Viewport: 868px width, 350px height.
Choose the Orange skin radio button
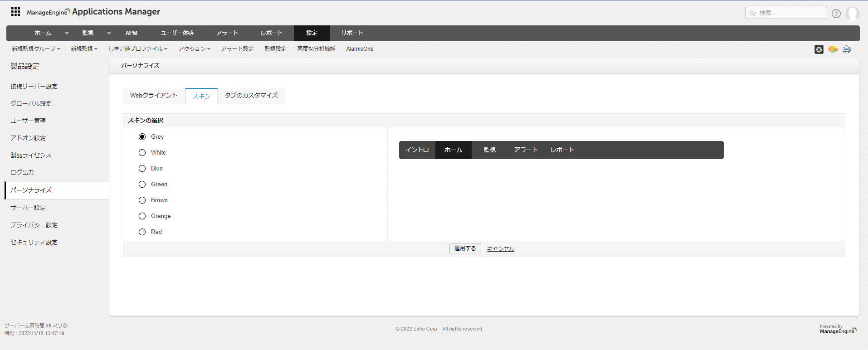(142, 216)
